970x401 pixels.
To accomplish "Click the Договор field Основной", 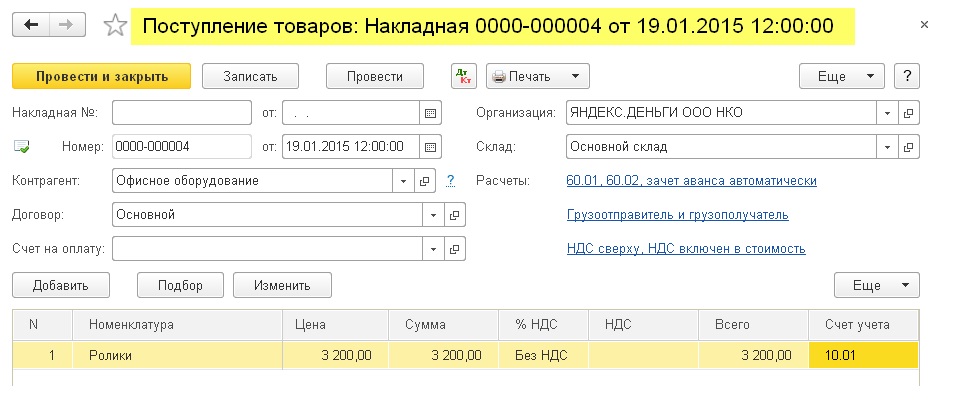I will 268,215.
